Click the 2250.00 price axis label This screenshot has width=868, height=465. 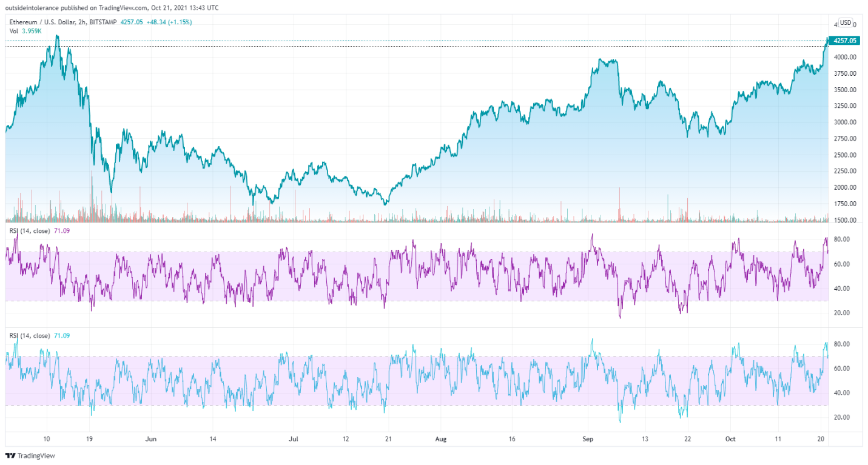(x=845, y=171)
